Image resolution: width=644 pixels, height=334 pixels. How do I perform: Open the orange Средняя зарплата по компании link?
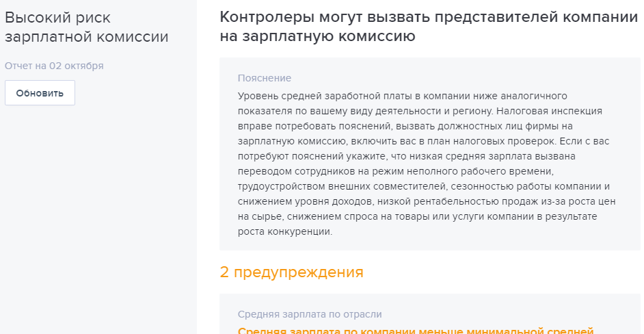[415, 331]
